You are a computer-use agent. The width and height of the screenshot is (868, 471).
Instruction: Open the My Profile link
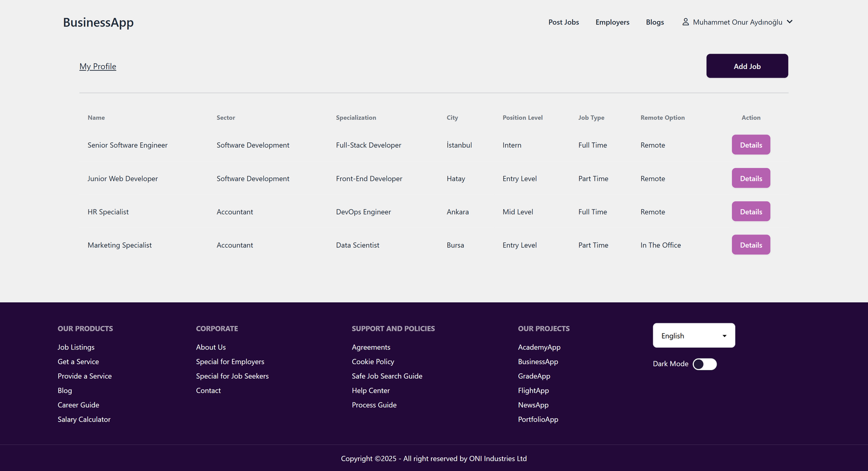(98, 67)
